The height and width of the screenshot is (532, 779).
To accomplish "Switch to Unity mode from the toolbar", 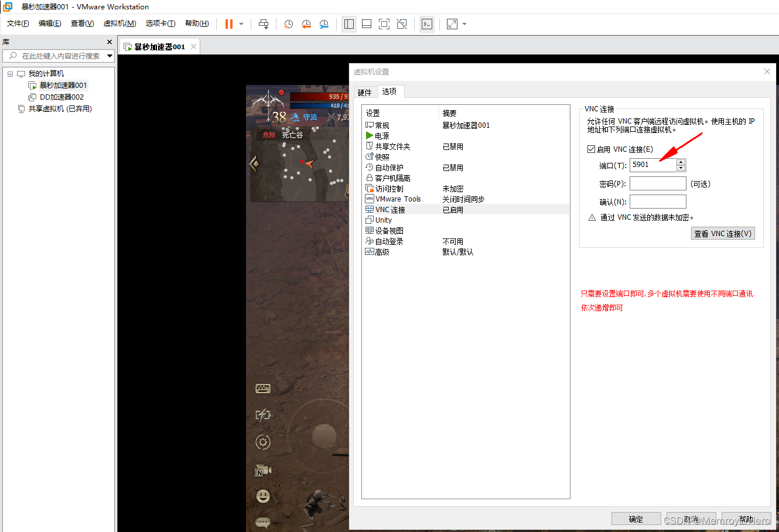I will click(402, 24).
